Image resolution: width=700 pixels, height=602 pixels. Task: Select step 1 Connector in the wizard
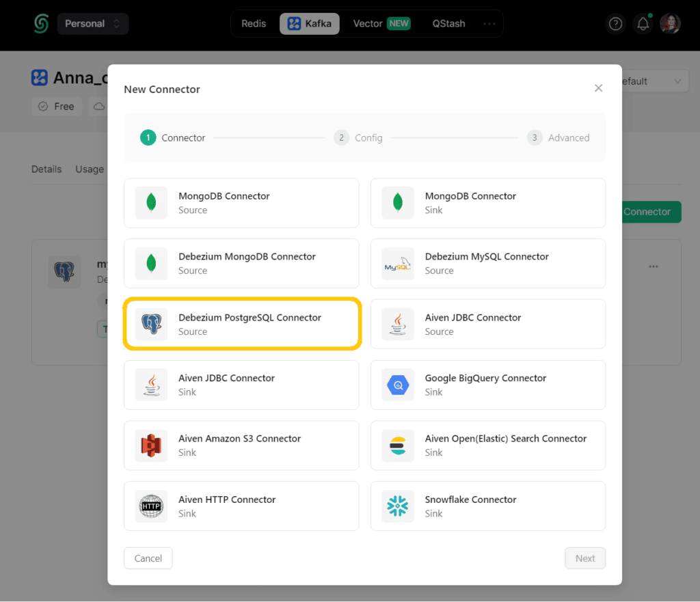coord(173,138)
